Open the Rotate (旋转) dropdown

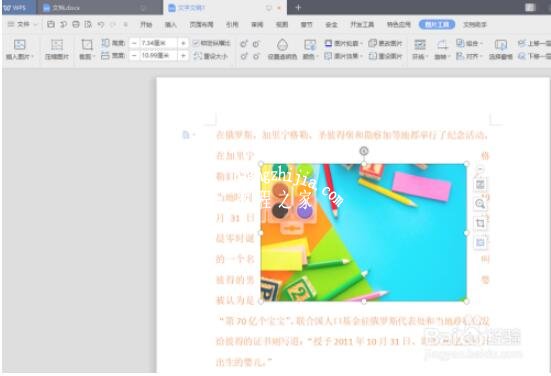(x=442, y=49)
